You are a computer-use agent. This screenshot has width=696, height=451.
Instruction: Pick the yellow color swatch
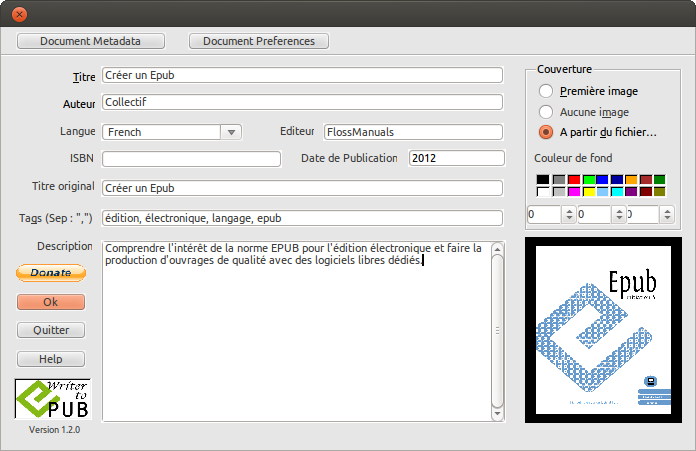click(x=589, y=191)
